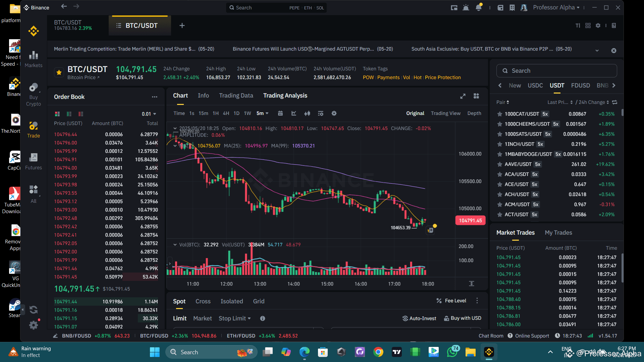Open the Stop Limit order dropdown
Screen dimensions: 644x362
coord(235,318)
